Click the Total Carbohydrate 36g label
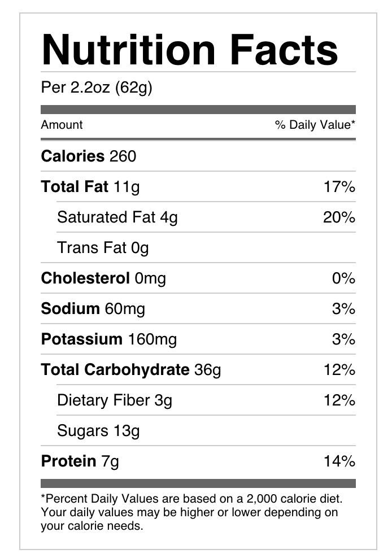Image resolution: width=392 pixels, height=558 pixels. (131, 370)
